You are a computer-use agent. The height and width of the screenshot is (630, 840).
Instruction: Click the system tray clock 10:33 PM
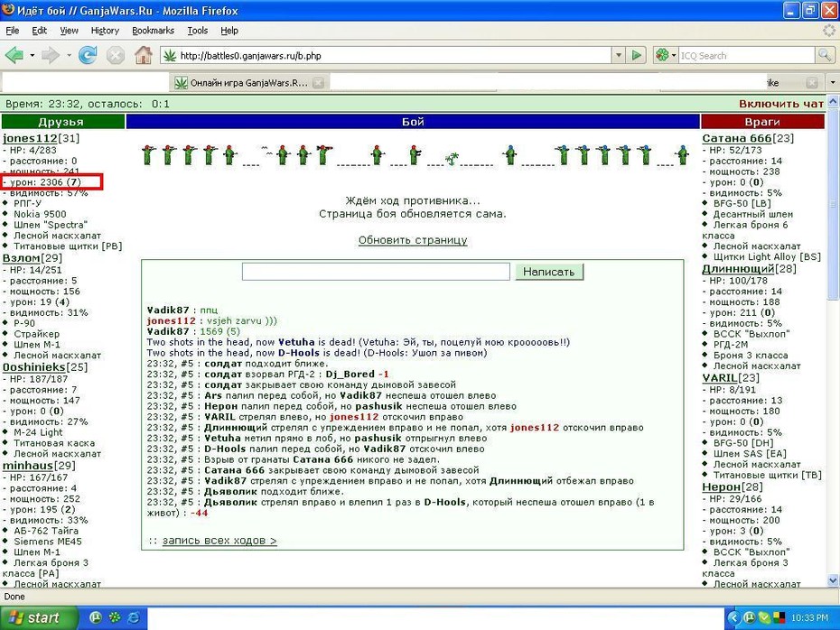[x=809, y=618]
